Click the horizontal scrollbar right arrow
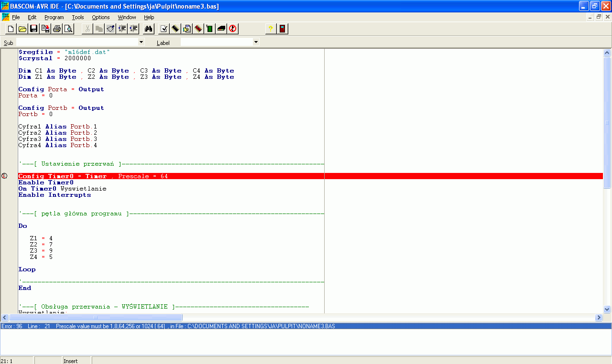 599,318
